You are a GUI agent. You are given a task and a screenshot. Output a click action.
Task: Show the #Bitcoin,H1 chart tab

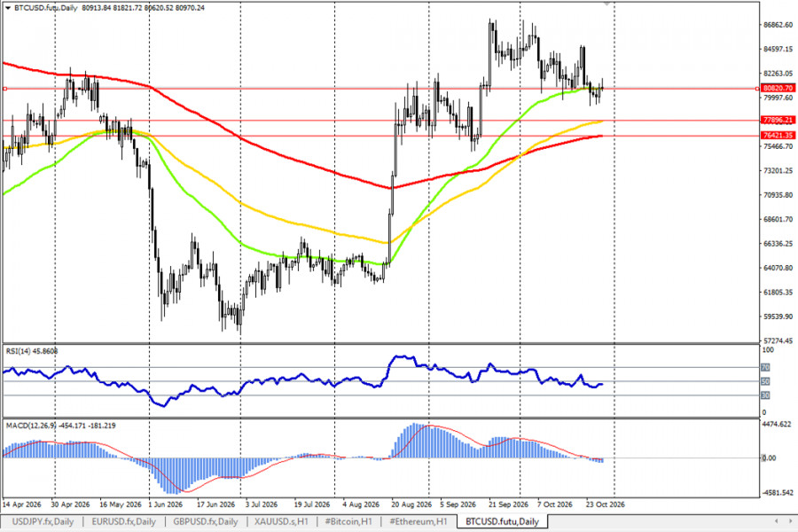point(348,521)
